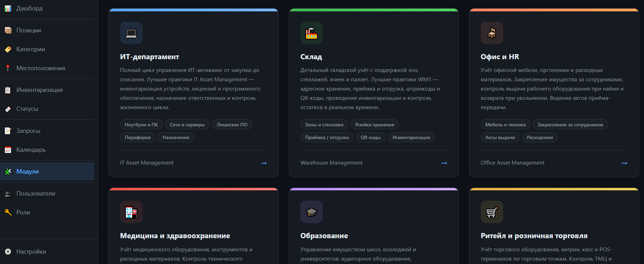Click the Пользователи people icon
Image resolution: width=644 pixels, height=264 pixels.
(x=8, y=194)
